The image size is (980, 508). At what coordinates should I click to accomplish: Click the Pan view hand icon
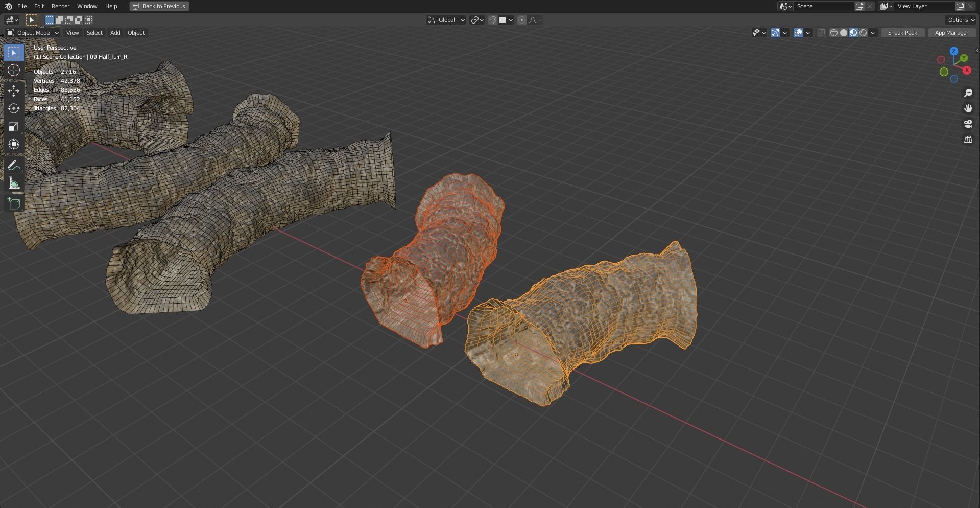[968, 108]
